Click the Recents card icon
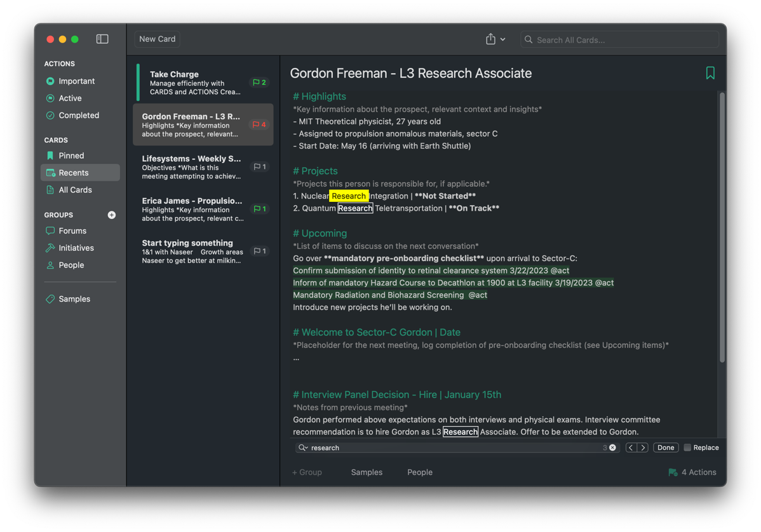Image resolution: width=761 pixels, height=532 pixels. pyautogui.click(x=50, y=173)
